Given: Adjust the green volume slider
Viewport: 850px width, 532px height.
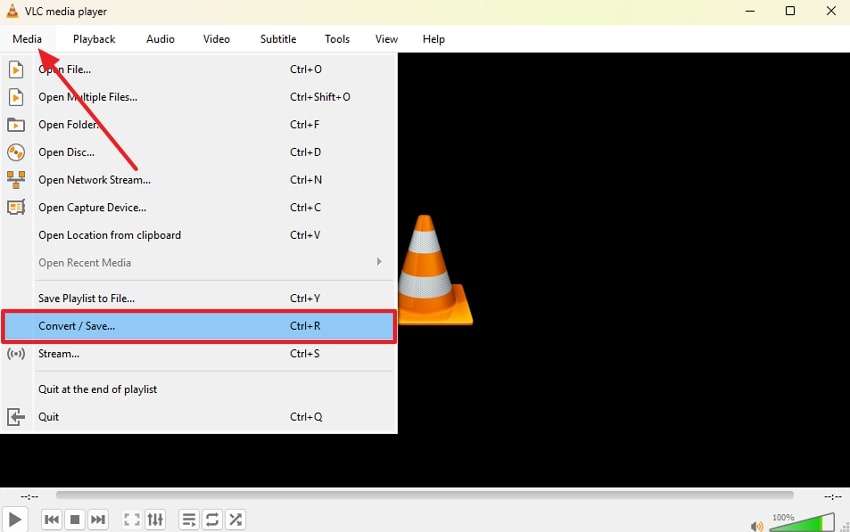Looking at the screenshot, I should (x=802, y=523).
